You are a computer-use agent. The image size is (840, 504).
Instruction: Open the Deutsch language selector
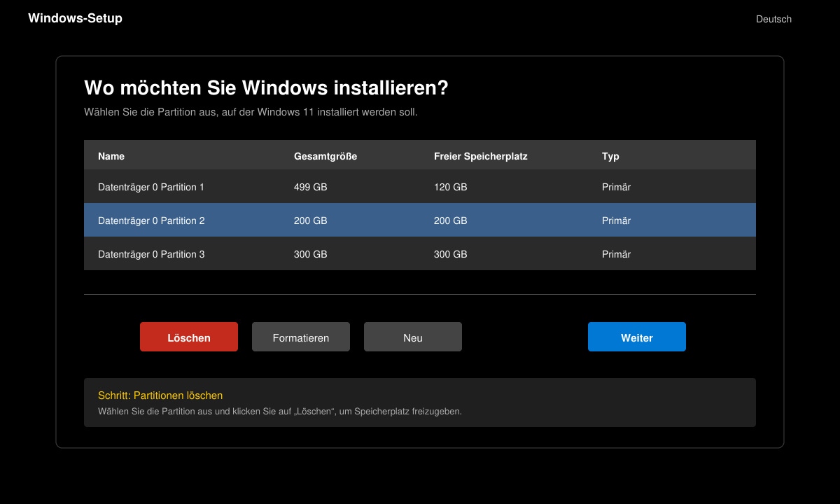(x=773, y=19)
